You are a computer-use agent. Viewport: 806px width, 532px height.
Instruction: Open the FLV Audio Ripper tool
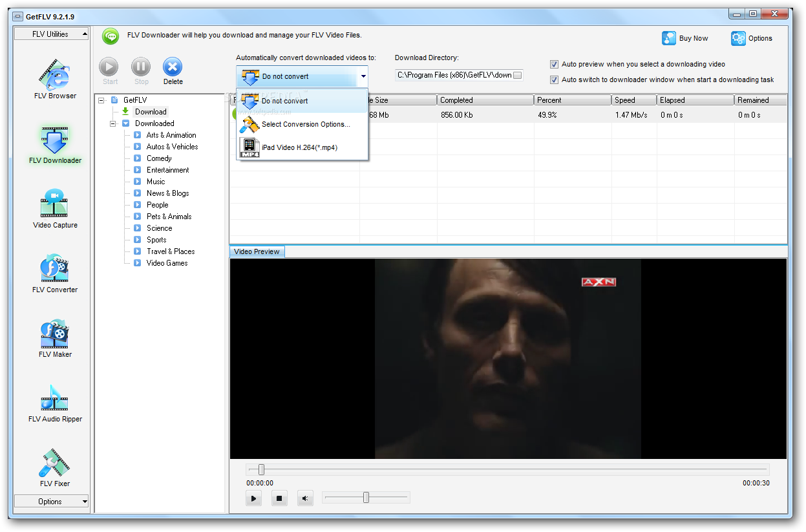[55, 402]
